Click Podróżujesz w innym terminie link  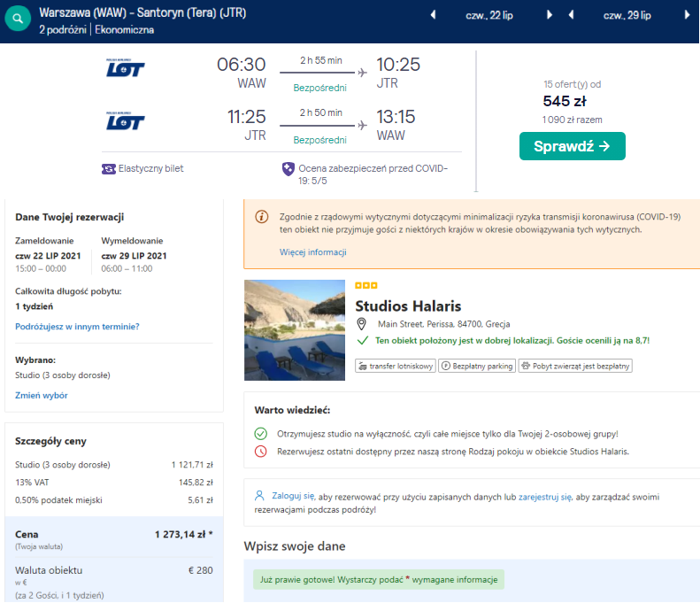tap(77, 327)
